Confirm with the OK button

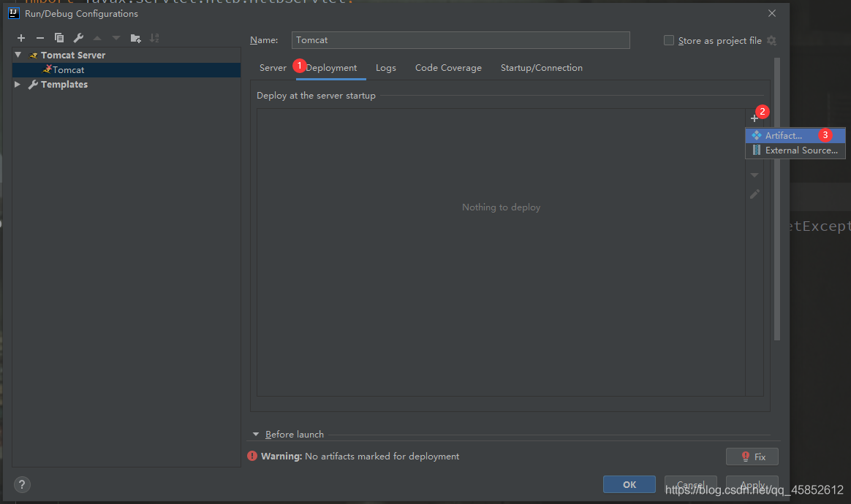(629, 484)
